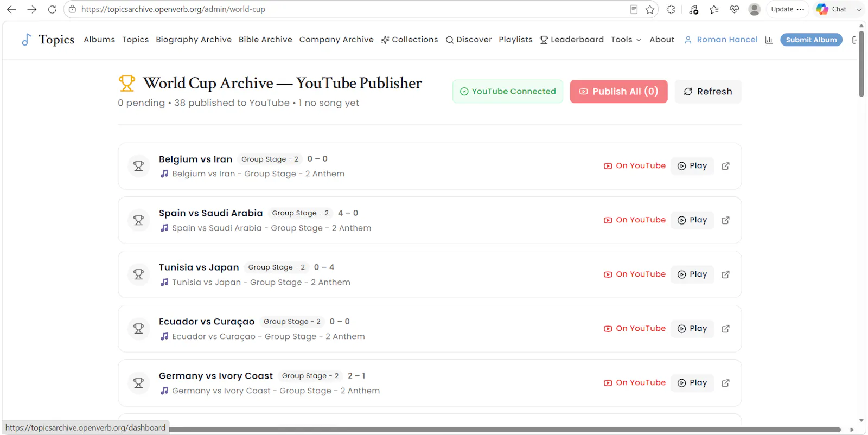
Task: Bookmark this page with the star icon
Action: pos(650,9)
